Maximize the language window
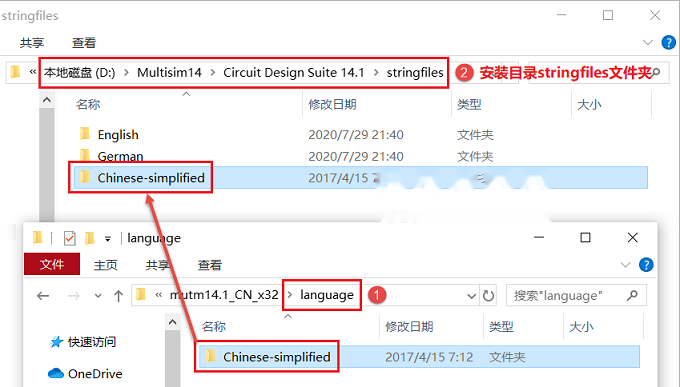The width and height of the screenshot is (680, 387). pyautogui.click(x=585, y=237)
